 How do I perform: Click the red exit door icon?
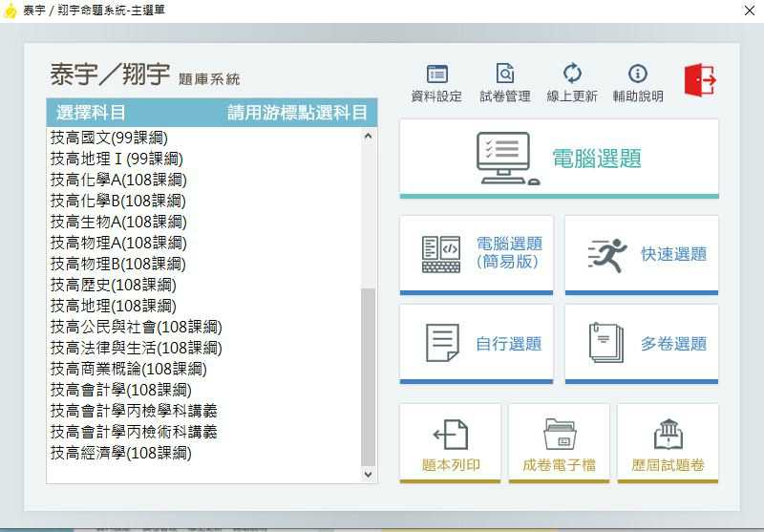700,80
